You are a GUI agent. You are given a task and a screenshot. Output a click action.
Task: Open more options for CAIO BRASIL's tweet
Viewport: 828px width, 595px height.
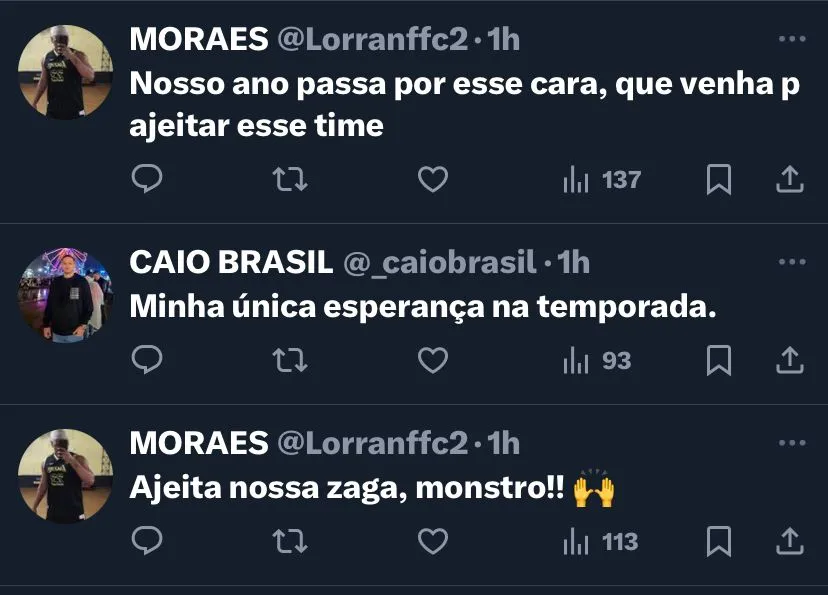pos(791,263)
